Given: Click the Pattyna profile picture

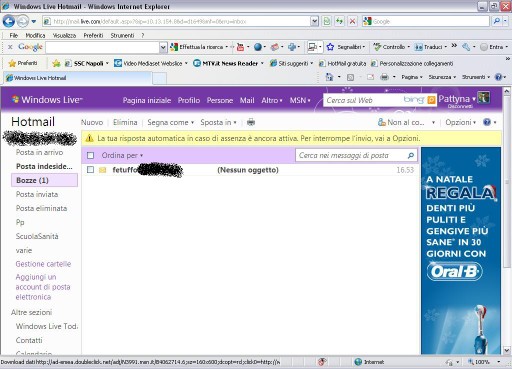Looking at the screenshot, I should coord(483,98).
